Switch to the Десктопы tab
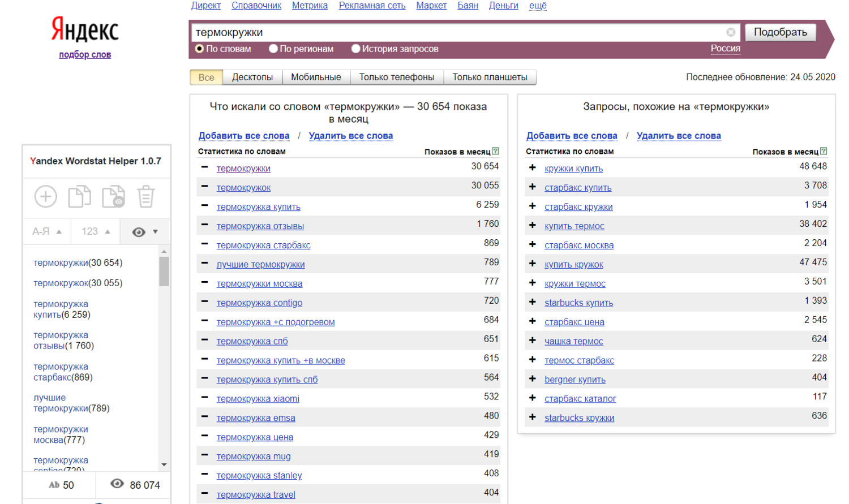 (252, 77)
